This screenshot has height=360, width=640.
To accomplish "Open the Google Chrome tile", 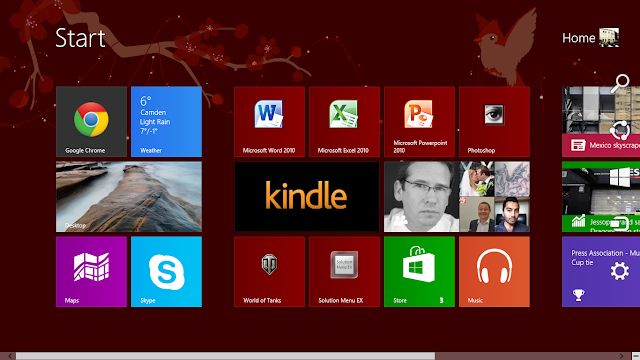I will 91,122.
